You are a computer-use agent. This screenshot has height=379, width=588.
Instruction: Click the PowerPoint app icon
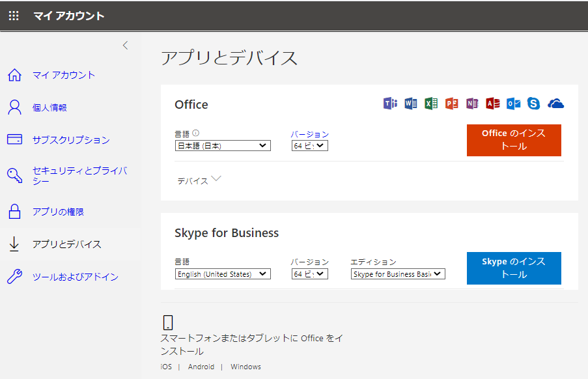pos(451,103)
